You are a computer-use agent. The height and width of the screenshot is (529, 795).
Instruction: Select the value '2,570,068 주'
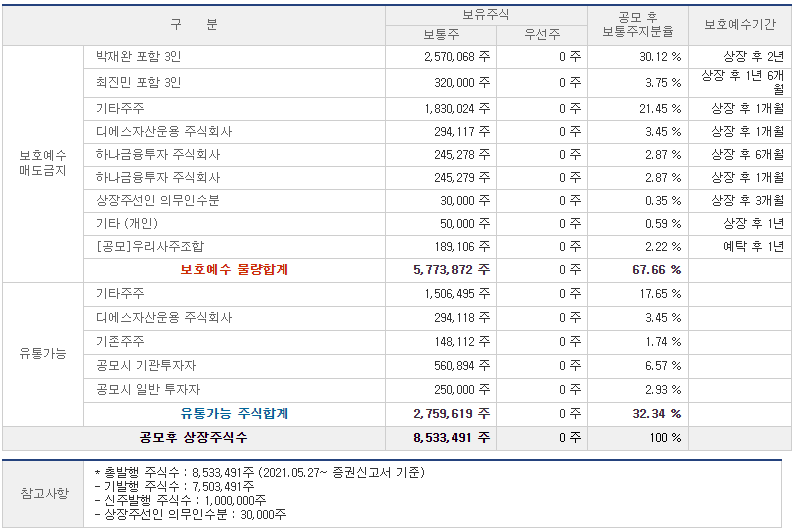[457, 57]
